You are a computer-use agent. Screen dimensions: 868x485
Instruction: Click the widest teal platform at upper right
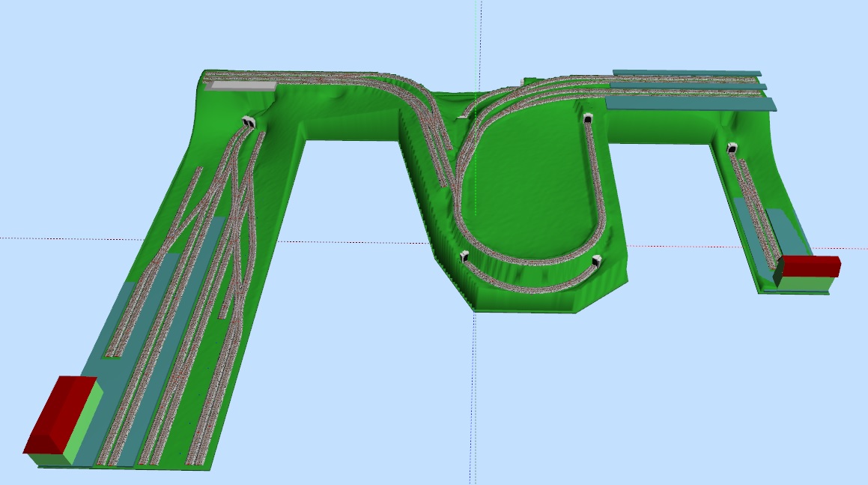click(x=689, y=103)
